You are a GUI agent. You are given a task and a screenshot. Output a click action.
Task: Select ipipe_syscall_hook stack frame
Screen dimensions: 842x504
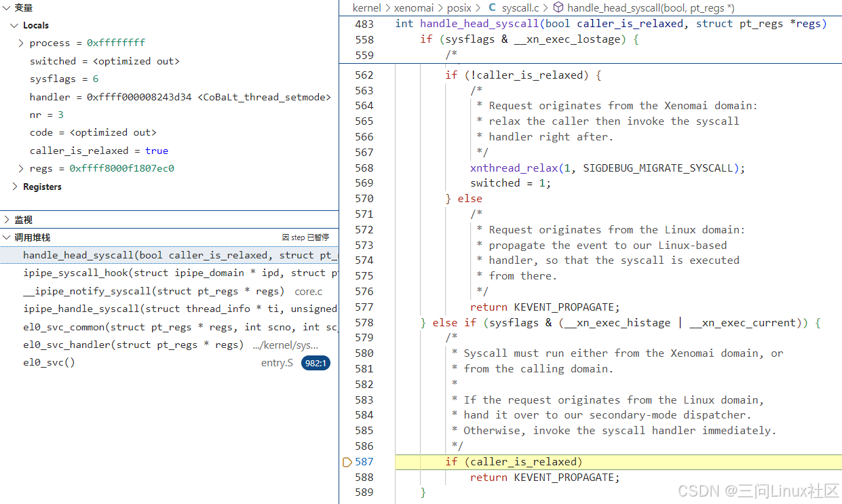point(169,273)
